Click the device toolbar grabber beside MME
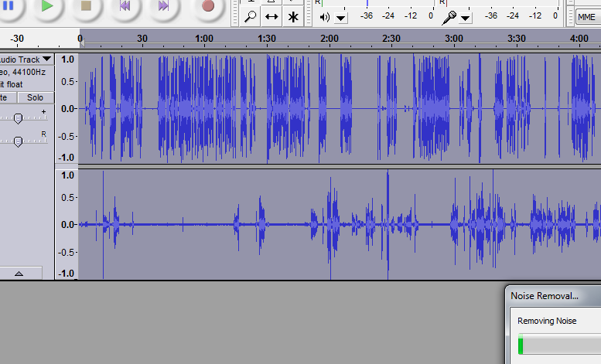Screen dimensions: 601x364 [x=570, y=17]
